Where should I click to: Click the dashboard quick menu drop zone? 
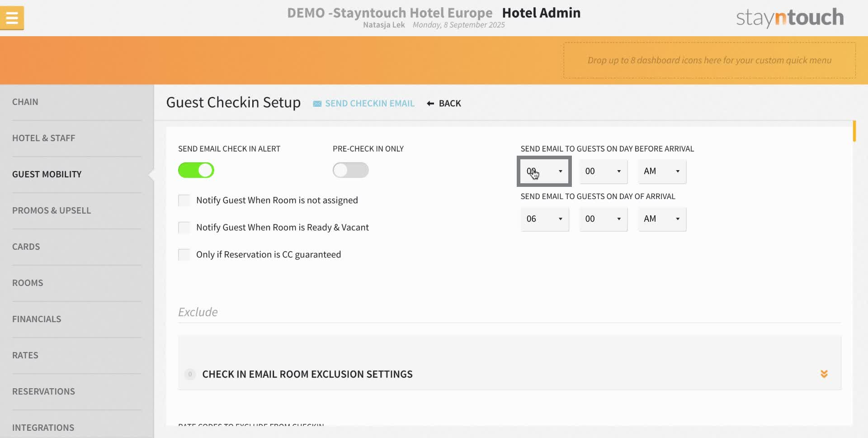pos(709,60)
